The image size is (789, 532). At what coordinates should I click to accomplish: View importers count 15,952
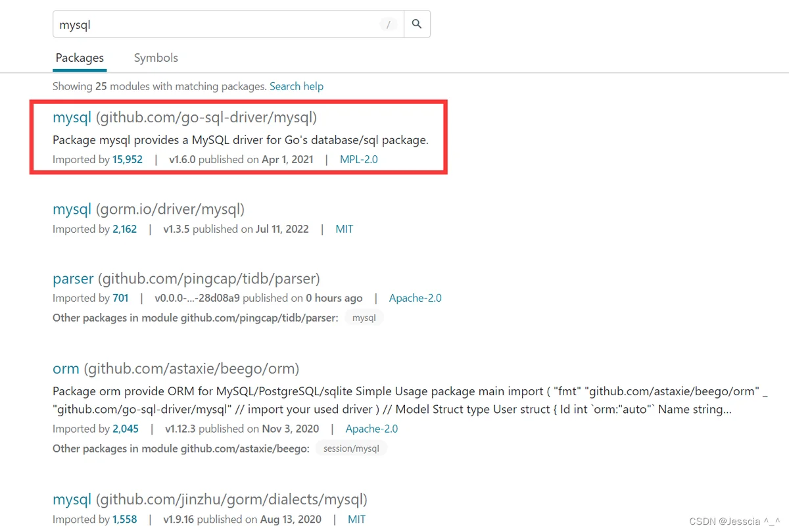[x=128, y=159]
